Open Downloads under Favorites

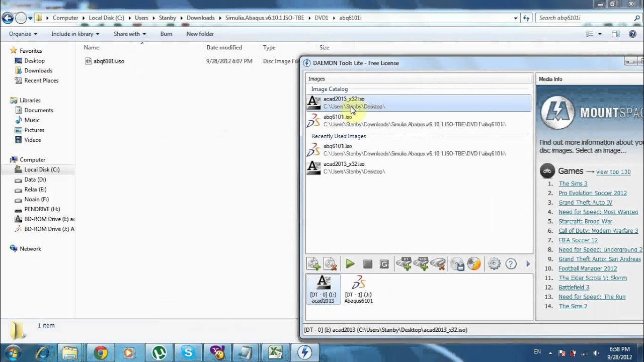coord(38,71)
